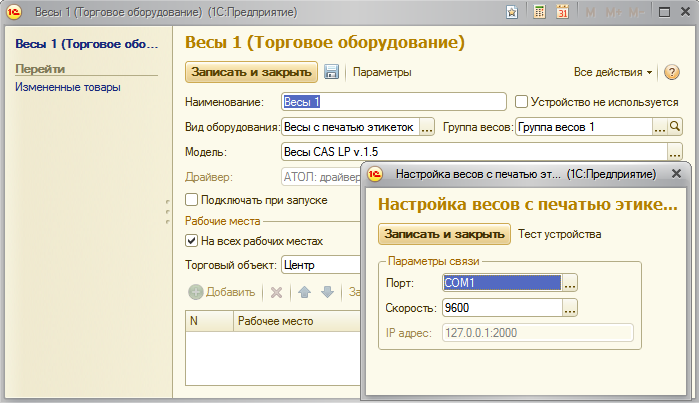Click the 1C logo in settings dialog title
Screen dimensions: 699x403
point(375,174)
